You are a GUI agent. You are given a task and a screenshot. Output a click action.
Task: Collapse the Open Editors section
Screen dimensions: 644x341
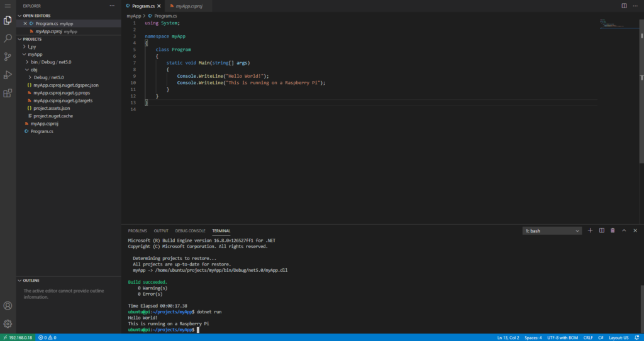(36, 15)
